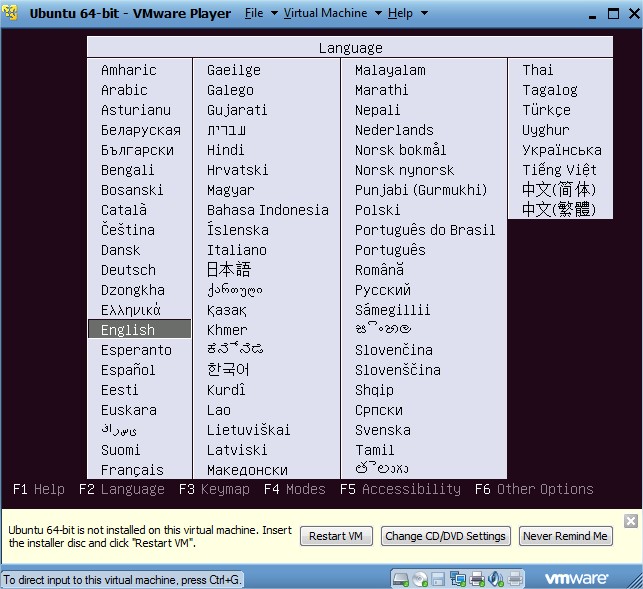Choose Malayalam in the language list
This screenshot has height=589, width=643.
coord(390,70)
